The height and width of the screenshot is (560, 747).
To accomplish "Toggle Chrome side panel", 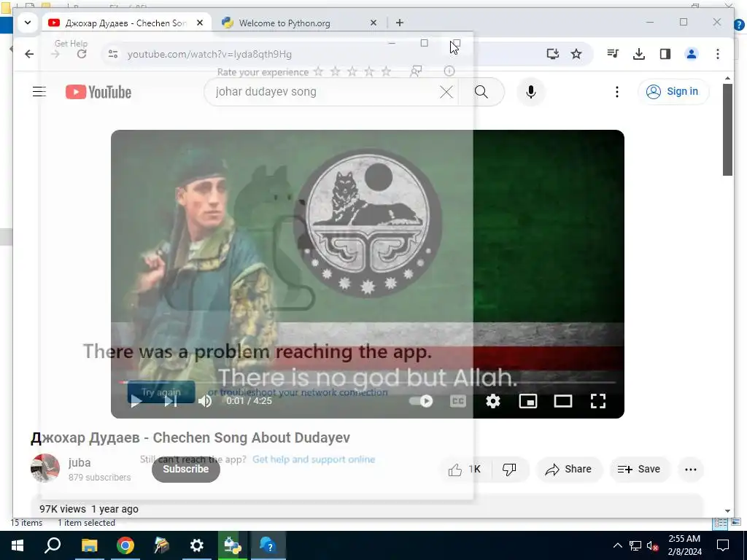I will pyautogui.click(x=665, y=54).
